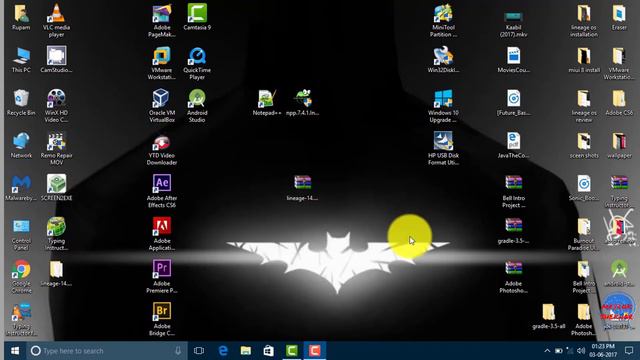Open the sceen shots folder
Screen dimensions: 640x360
pos(584,145)
